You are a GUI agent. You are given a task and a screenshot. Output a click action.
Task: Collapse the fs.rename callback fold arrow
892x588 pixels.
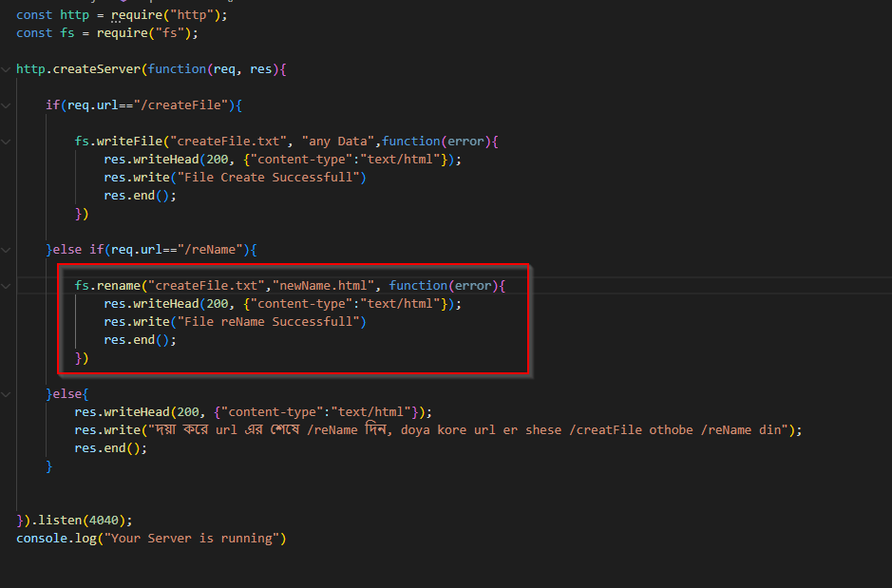(x=6, y=286)
